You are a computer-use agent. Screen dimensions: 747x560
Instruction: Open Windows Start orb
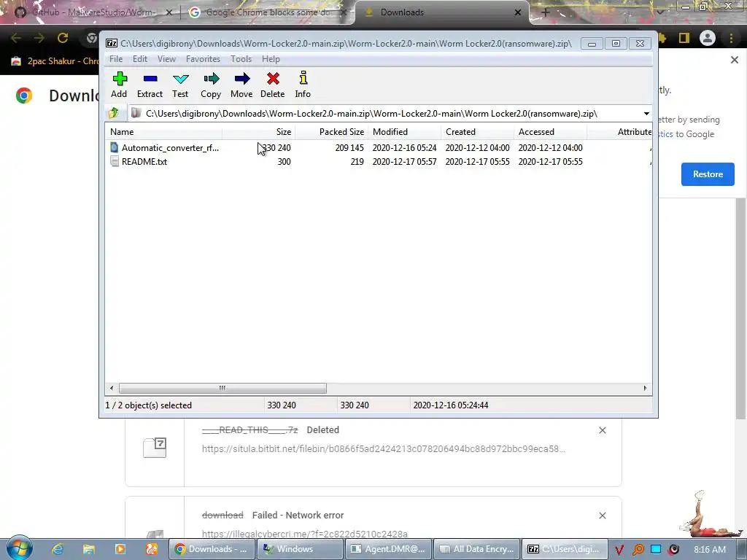tap(19, 548)
